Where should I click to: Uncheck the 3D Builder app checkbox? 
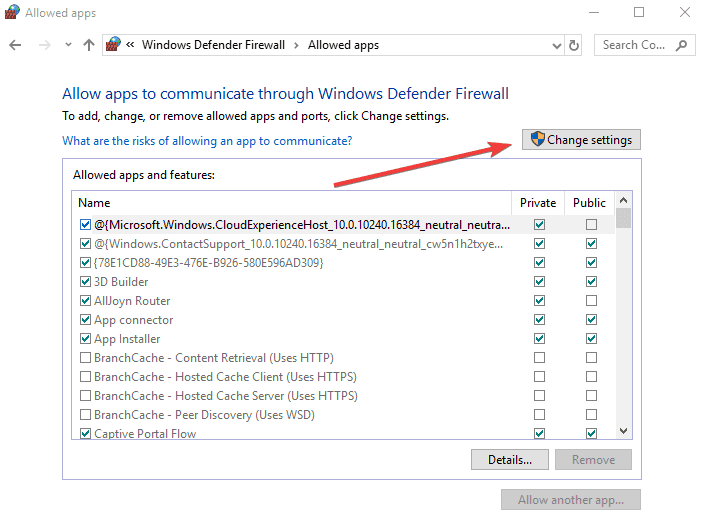[x=85, y=282]
